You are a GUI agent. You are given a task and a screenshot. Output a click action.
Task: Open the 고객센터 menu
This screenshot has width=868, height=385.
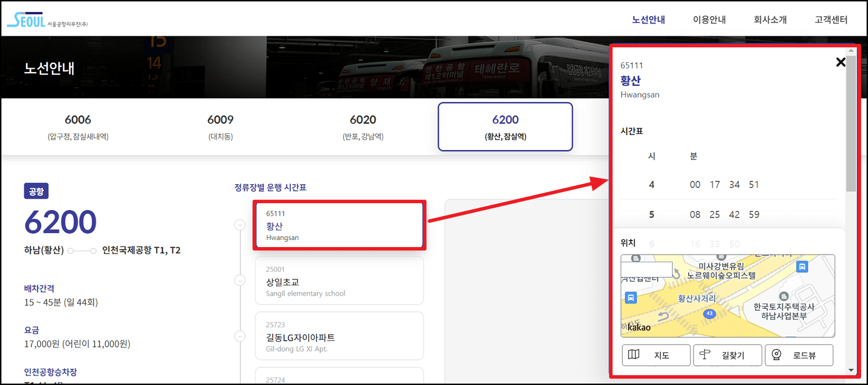(830, 19)
